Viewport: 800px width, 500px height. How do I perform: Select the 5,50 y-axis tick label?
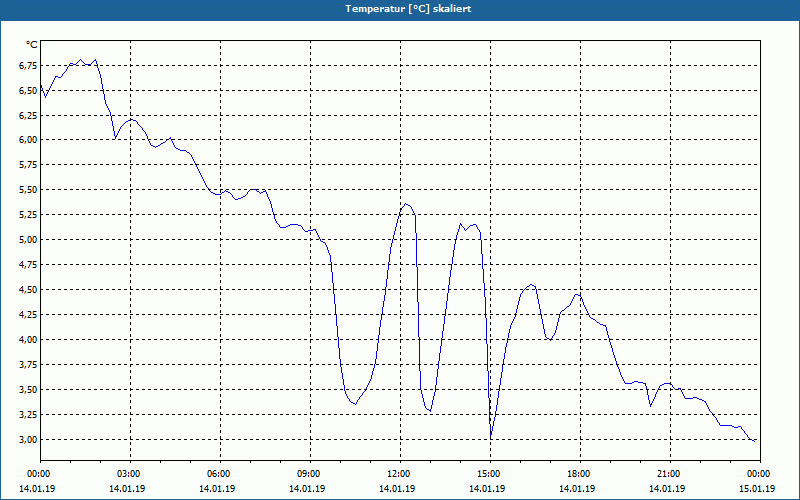(x=28, y=190)
